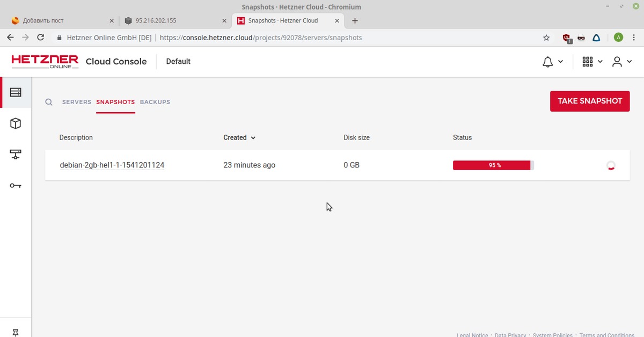Click the Volumes cube icon in sidebar
Viewport: 644px width, 337px height.
pos(16,123)
